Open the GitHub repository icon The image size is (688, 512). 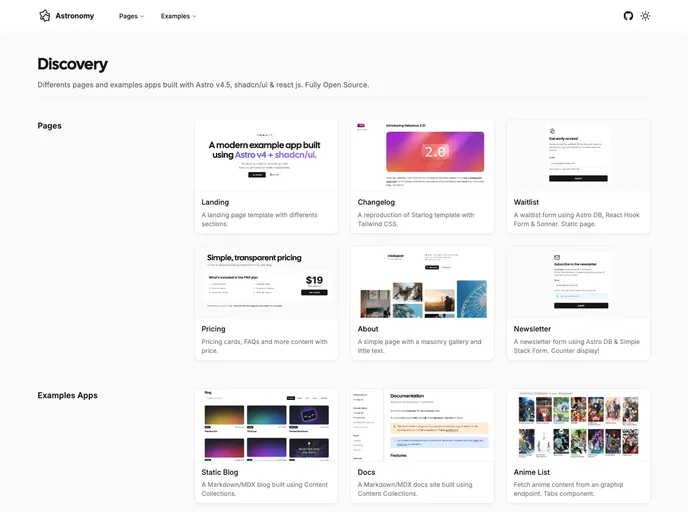coord(628,16)
